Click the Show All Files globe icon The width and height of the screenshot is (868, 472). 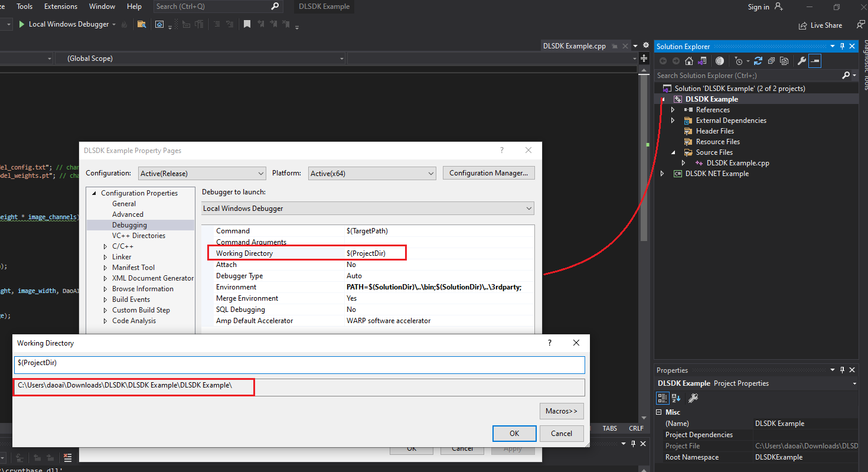tap(719, 61)
